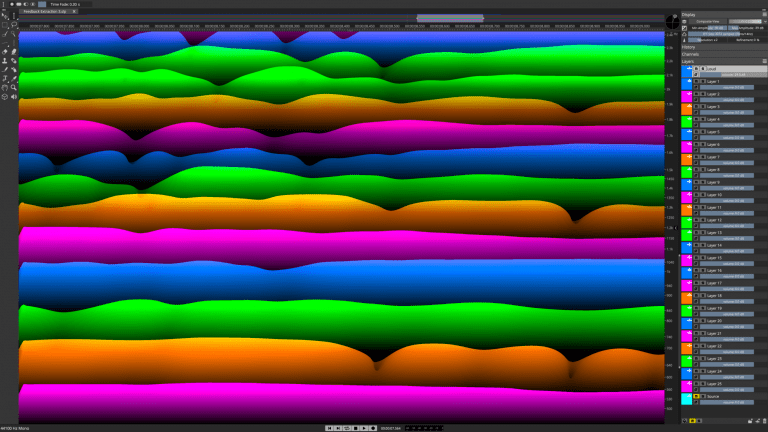Toggle solo on Layer 16

(703, 270)
